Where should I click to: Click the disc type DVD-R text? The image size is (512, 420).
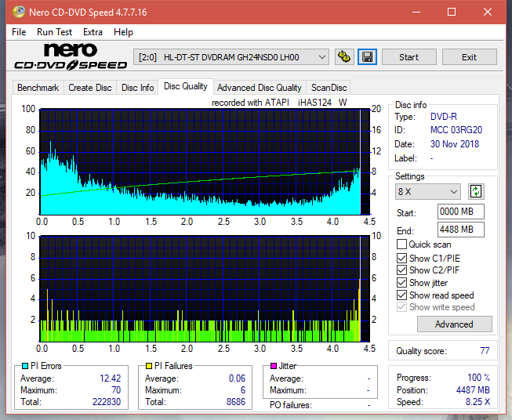pyautogui.click(x=444, y=117)
